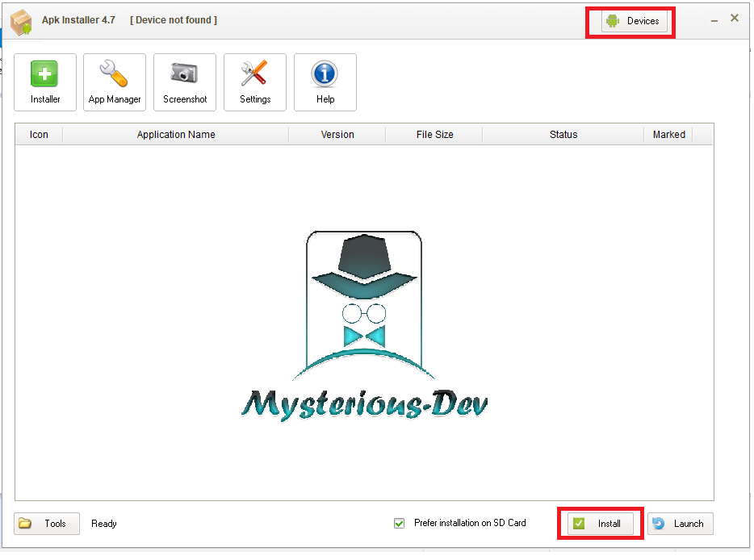Image resolution: width=754 pixels, height=560 pixels.
Task: Minimize the Apk Installer window
Action: [715, 19]
